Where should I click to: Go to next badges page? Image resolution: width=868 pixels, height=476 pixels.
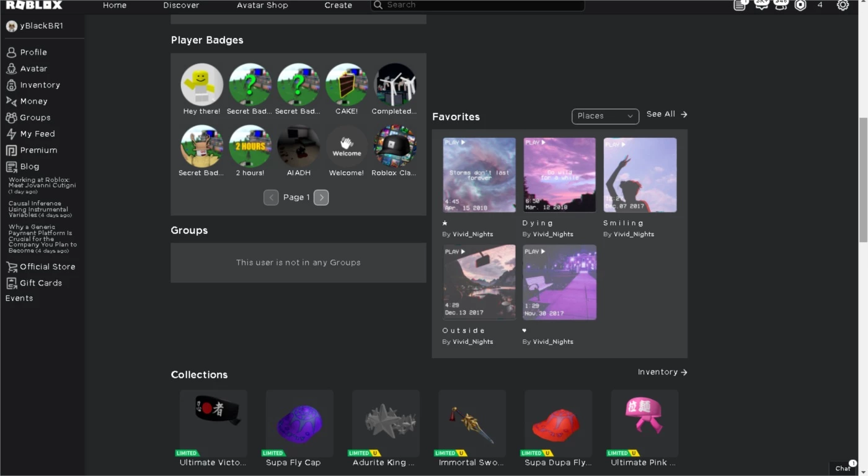pos(321,197)
